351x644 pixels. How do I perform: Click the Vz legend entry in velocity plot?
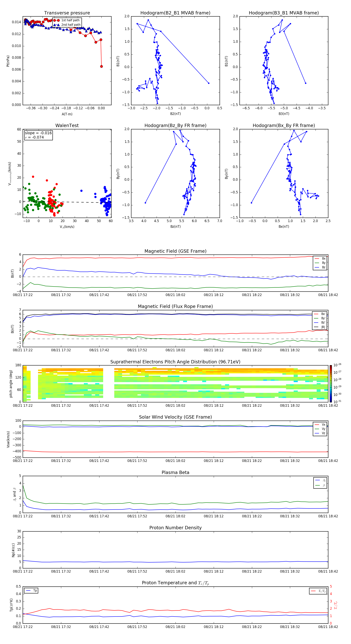(x=320, y=433)
